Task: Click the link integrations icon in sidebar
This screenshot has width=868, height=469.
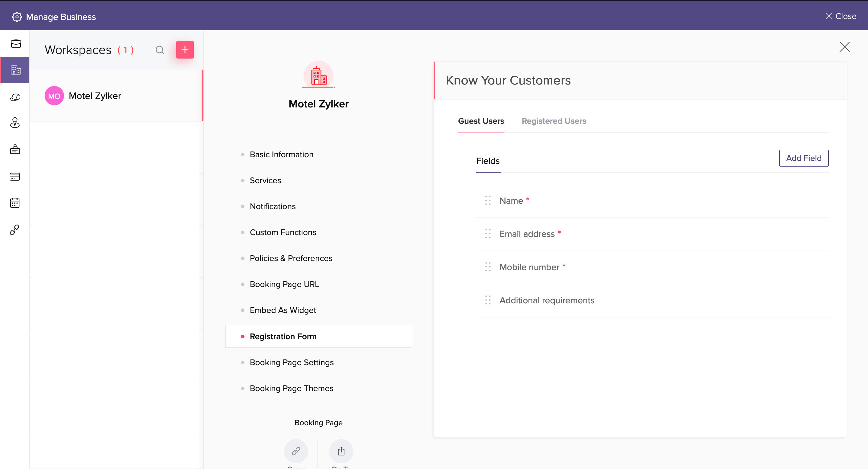Action: coord(15,230)
